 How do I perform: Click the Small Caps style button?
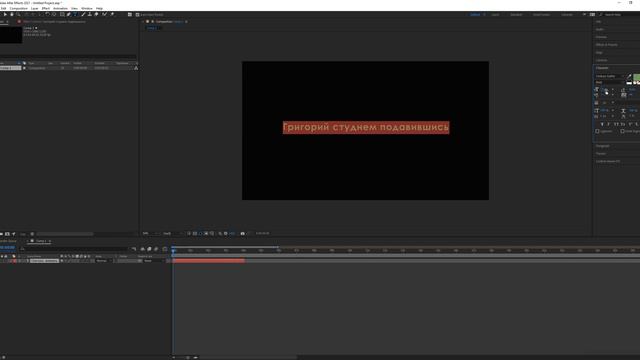[623, 124]
